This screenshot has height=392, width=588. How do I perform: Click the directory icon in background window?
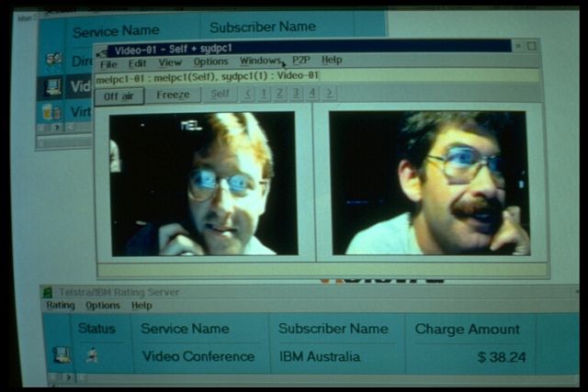[54, 60]
